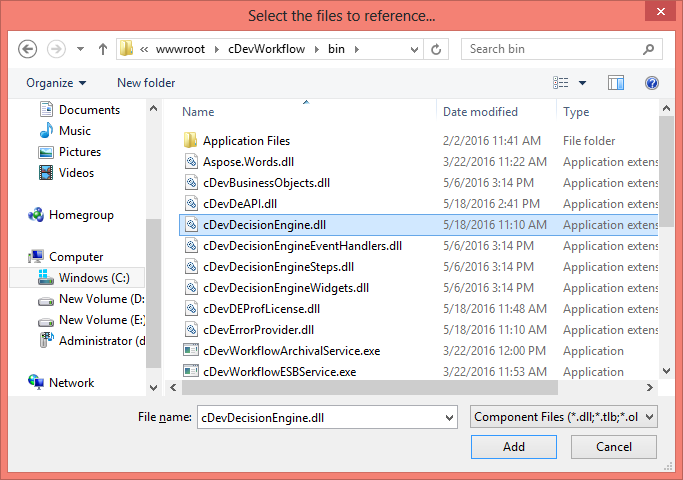The height and width of the screenshot is (480, 683).
Task: Click the Aspose.Words.dll file icon
Action: pos(191,162)
